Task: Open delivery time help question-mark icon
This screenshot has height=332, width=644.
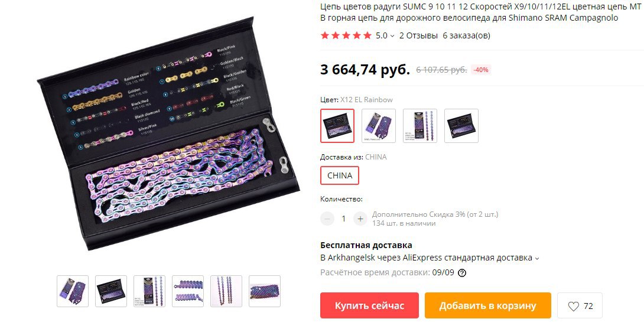Action: point(462,273)
